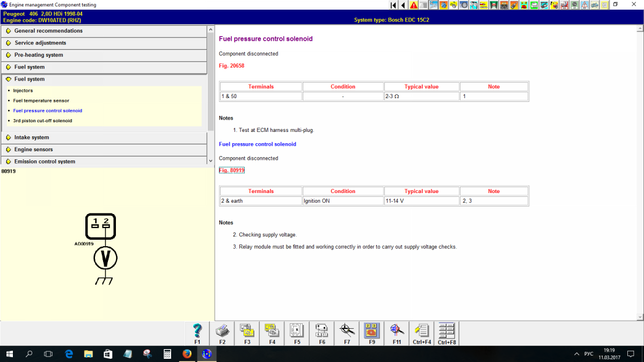
Task: Open the Fig. 80919 link
Action: pos(231,169)
